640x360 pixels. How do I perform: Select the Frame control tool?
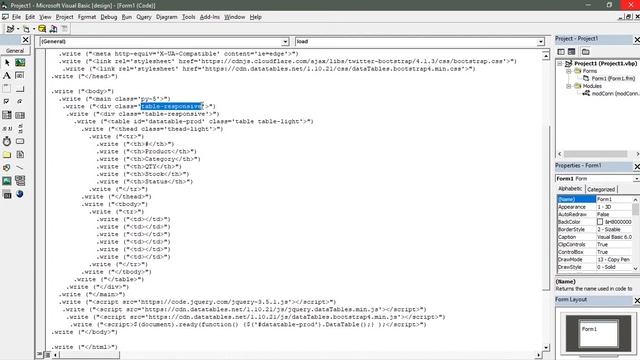coord(7,89)
